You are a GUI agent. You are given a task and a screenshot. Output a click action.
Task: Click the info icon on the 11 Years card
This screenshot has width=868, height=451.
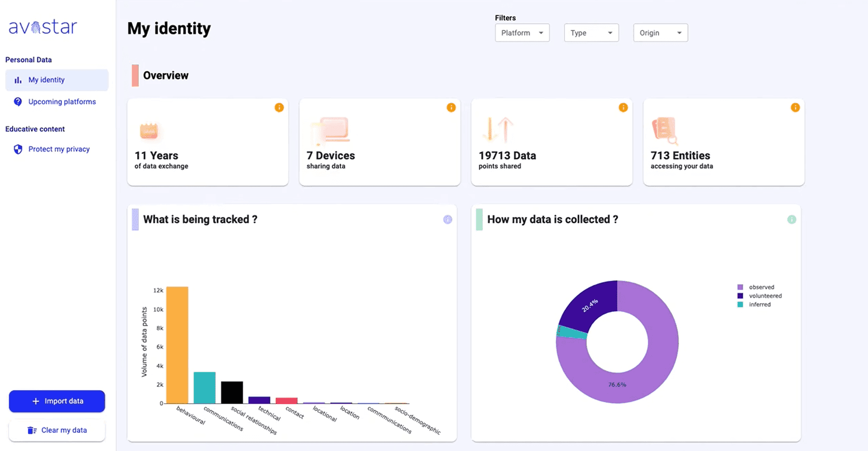279,108
